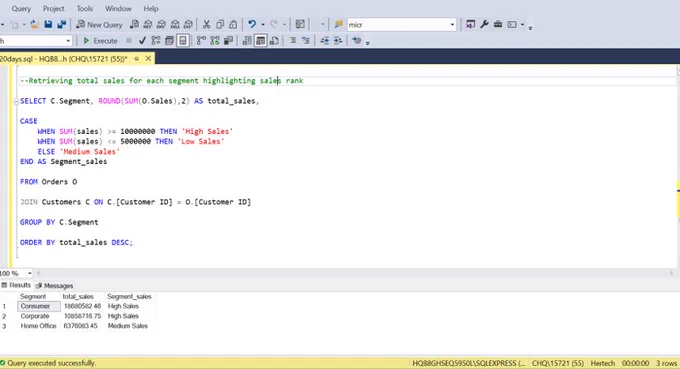This screenshot has height=369, width=680.
Task: Open the Tools menu
Action: tap(85, 9)
